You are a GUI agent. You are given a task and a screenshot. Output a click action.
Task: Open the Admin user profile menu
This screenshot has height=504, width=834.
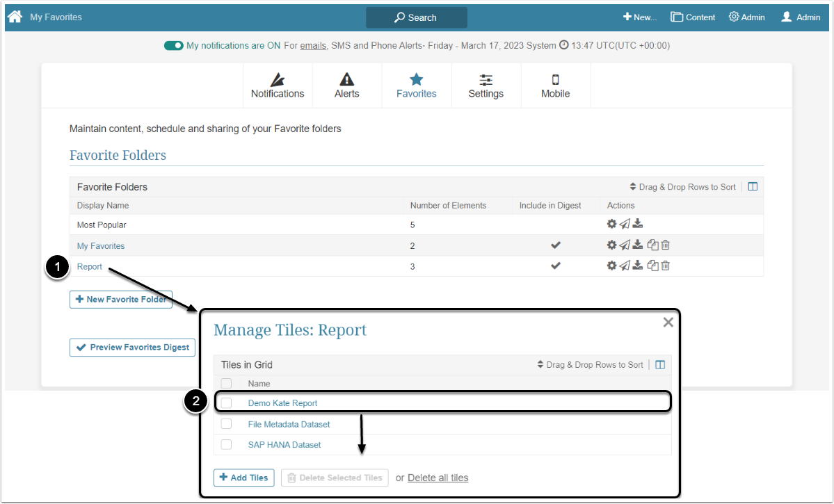pos(801,17)
